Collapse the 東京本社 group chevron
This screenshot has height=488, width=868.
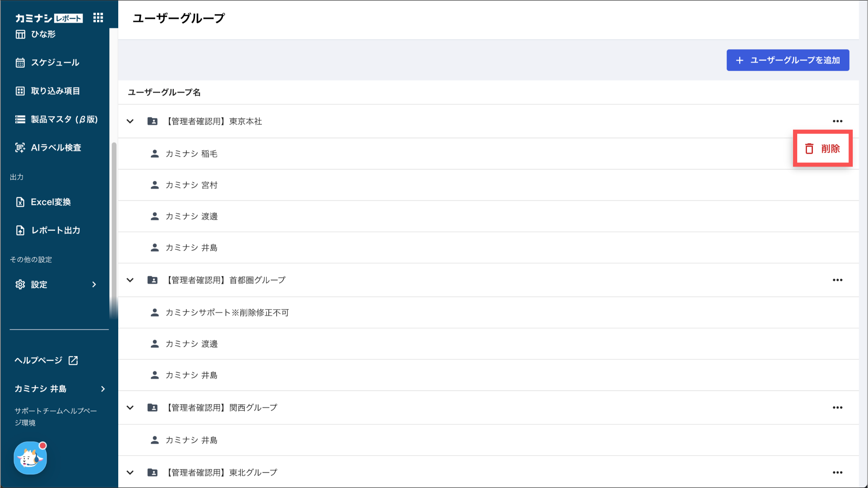pos(130,121)
